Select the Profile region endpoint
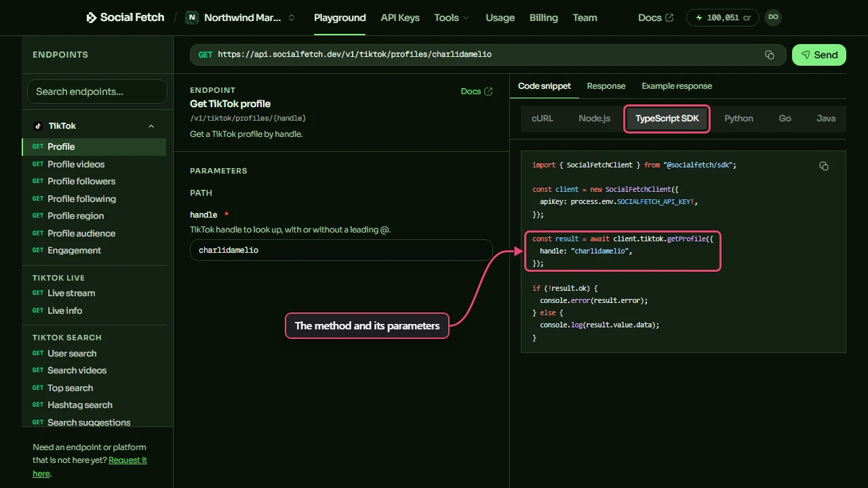Screen dimensions: 868x488 point(94,216)
